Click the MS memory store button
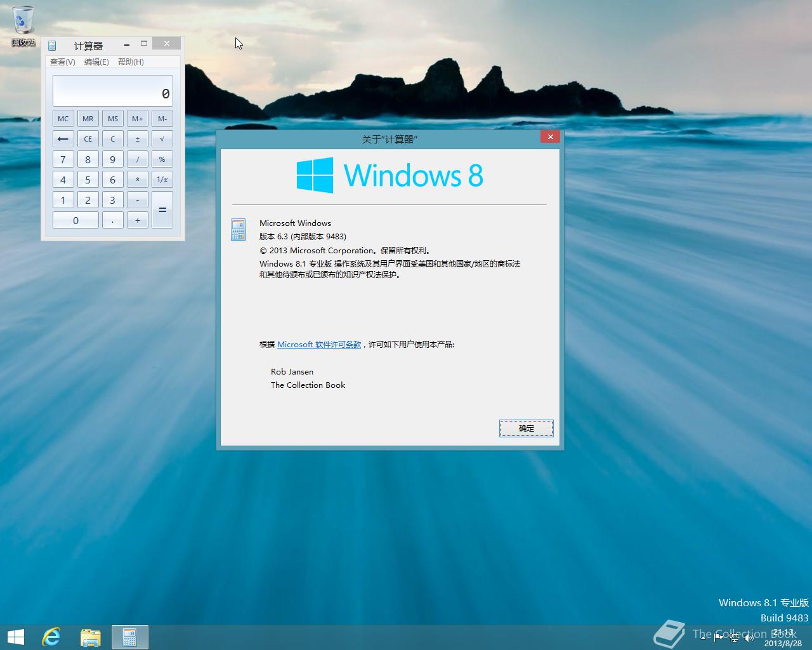The height and width of the screenshot is (650, 812). (113, 119)
